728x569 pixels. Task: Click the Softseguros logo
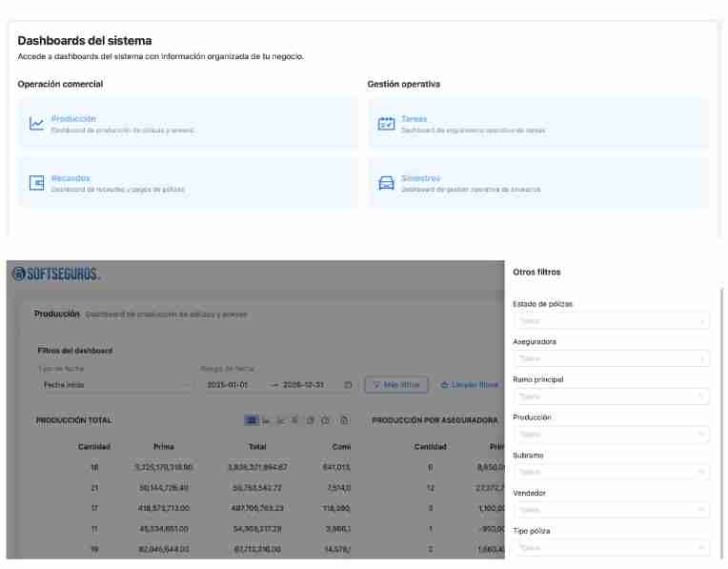55,274
